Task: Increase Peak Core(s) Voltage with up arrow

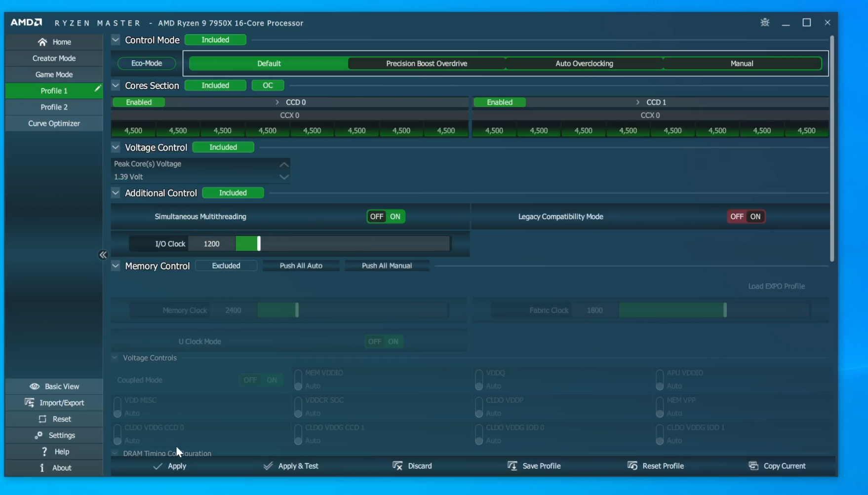Action: click(x=284, y=164)
